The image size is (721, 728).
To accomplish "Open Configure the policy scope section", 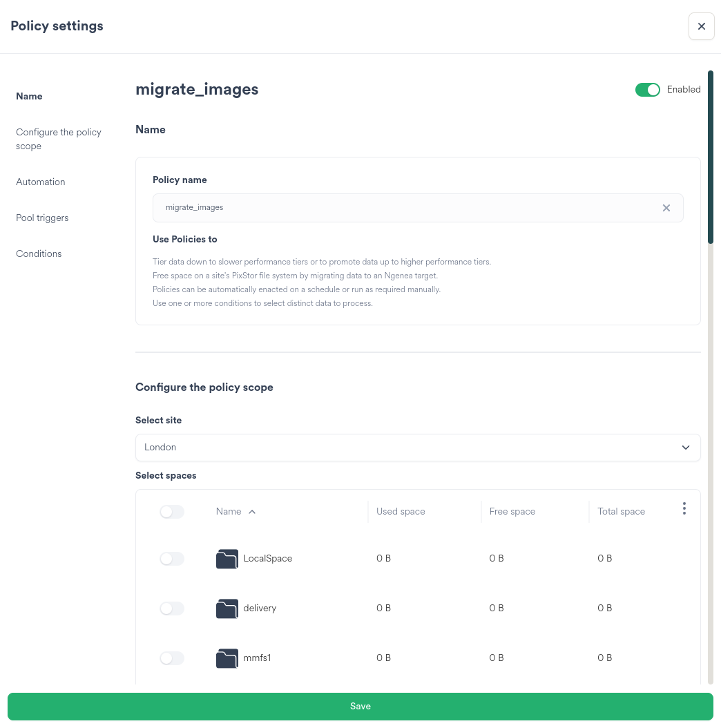I will [59, 139].
